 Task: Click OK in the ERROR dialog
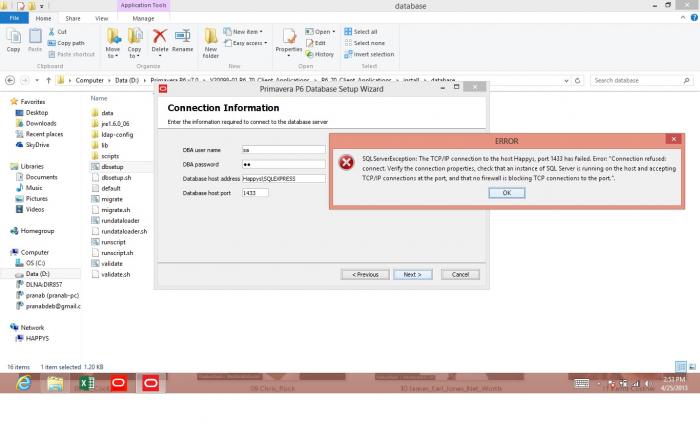507,193
